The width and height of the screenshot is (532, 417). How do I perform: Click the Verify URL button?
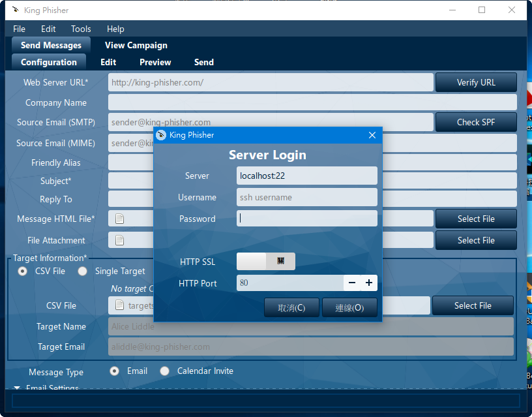tap(476, 82)
